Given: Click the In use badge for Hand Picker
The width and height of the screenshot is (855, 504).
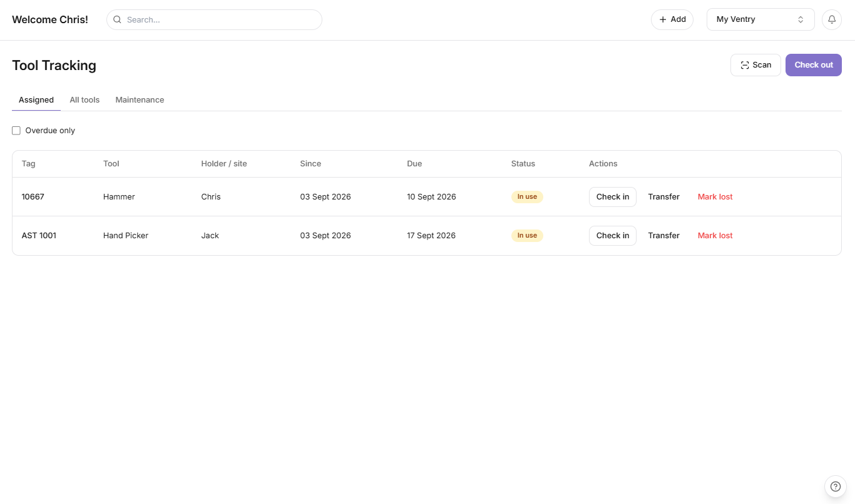Looking at the screenshot, I should (527, 236).
